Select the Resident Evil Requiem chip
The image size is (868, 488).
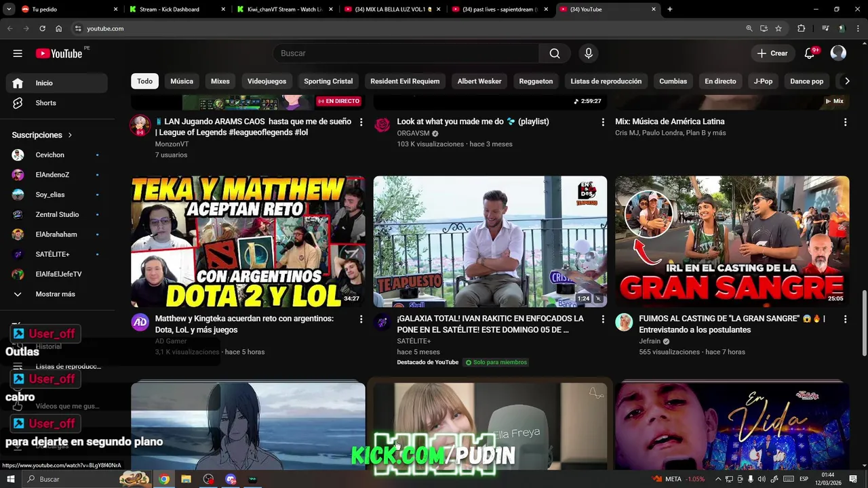click(405, 81)
